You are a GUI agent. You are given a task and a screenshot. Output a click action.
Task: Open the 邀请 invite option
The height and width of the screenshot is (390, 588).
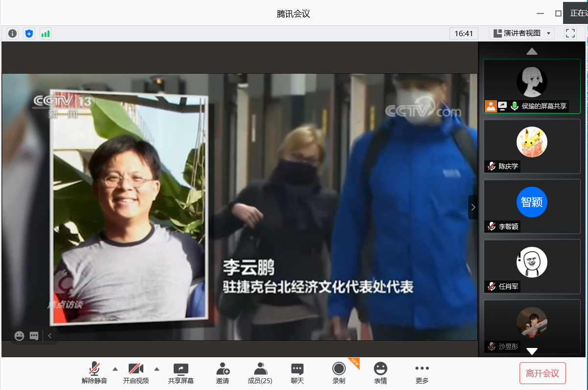click(x=223, y=373)
